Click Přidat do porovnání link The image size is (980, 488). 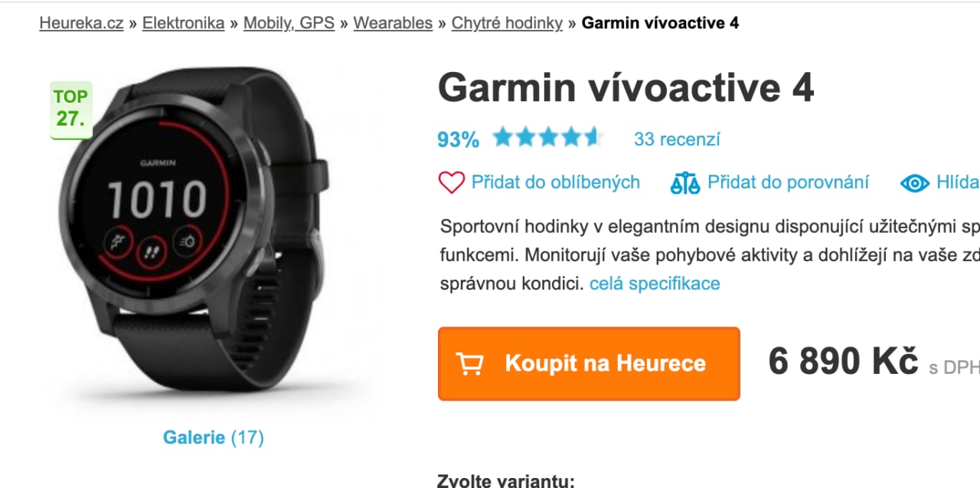pyautogui.click(x=788, y=182)
